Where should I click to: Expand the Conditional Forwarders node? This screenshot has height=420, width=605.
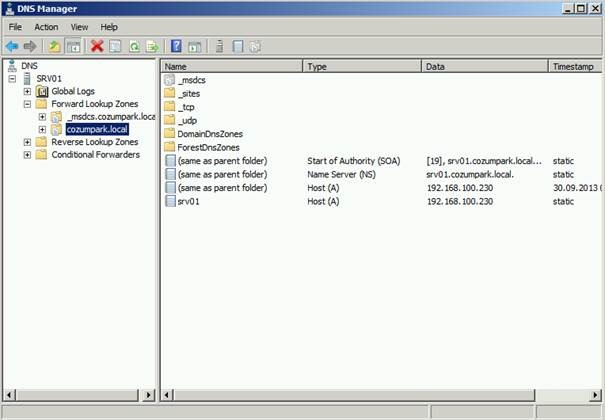[x=27, y=155]
